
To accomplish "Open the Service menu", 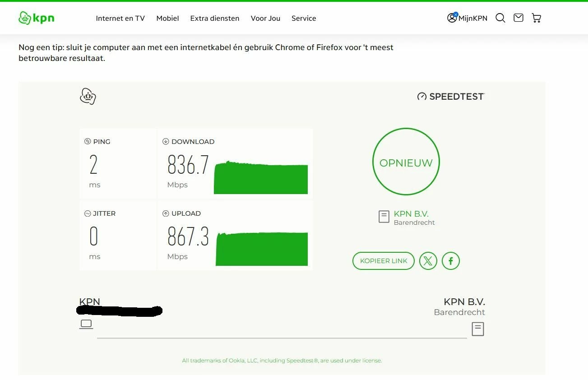I will click(304, 19).
